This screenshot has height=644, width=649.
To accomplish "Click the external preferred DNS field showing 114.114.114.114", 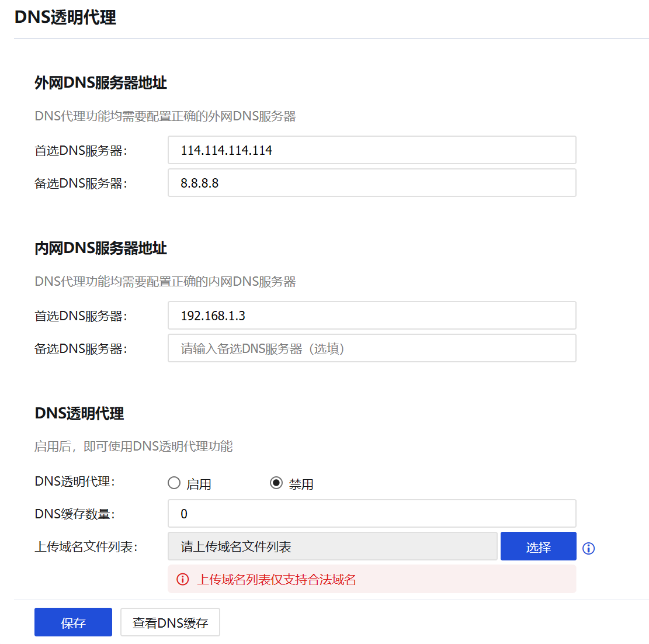I will [372, 150].
